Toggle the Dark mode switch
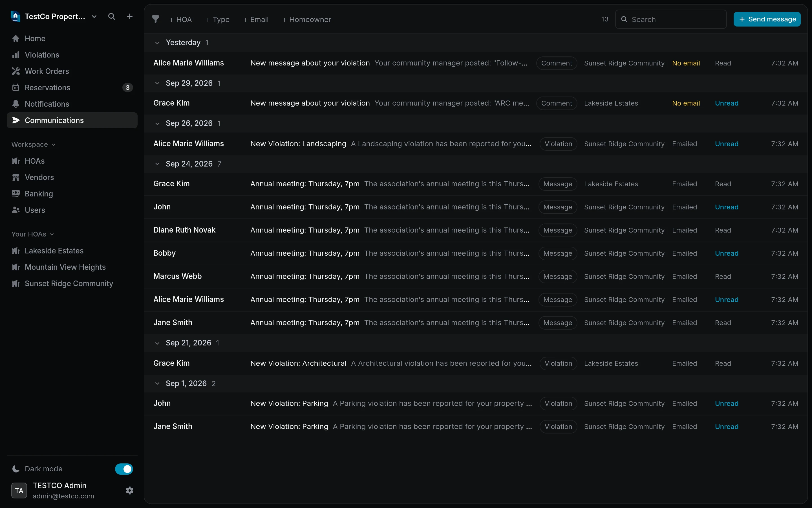The width and height of the screenshot is (812, 508). pyautogui.click(x=124, y=469)
